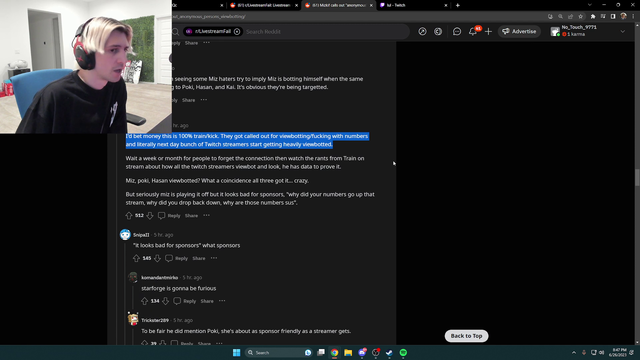Click Trickster289's user avatar
This screenshot has height=360, width=640.
point(133,319)
